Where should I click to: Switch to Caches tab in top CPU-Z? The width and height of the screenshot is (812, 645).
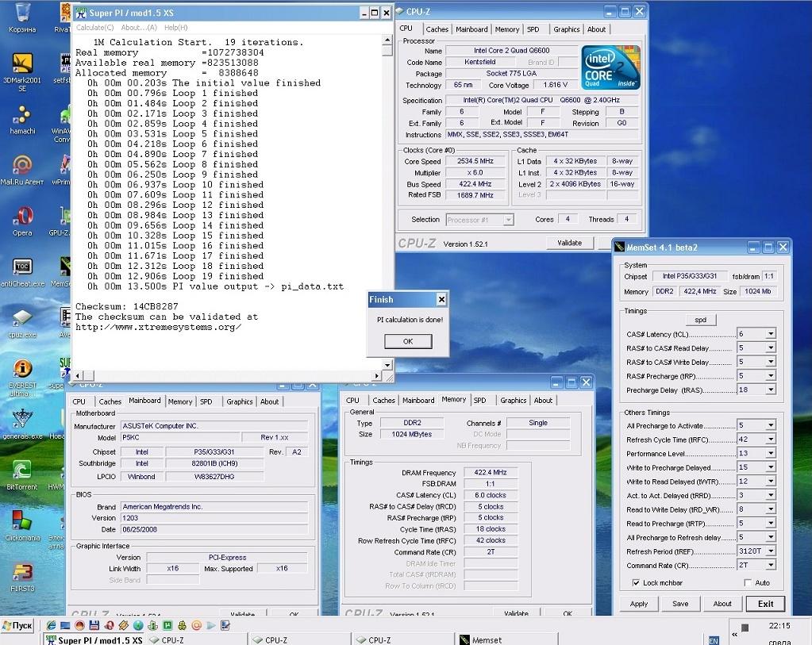[x=437, y=29]
